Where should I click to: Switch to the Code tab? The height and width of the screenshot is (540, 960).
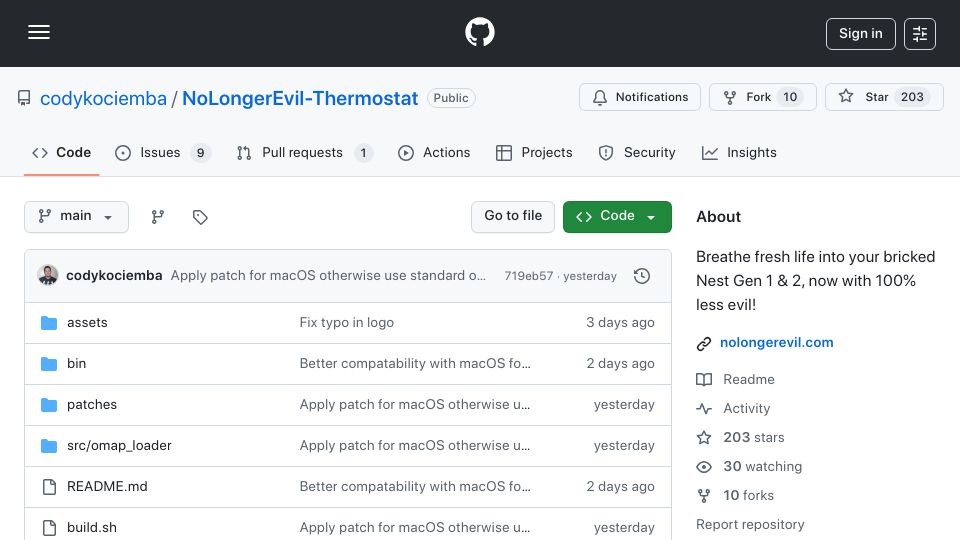[x=61, y=152]
